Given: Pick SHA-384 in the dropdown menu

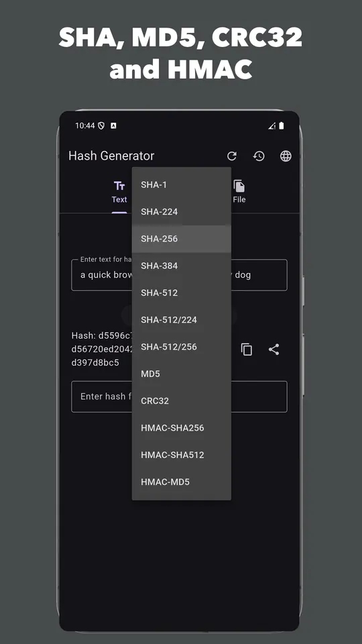Looking at the screenshot, I should click(x=182, y=266).
